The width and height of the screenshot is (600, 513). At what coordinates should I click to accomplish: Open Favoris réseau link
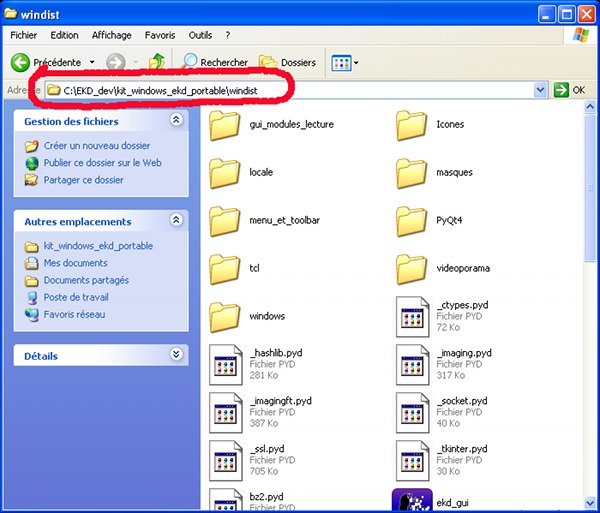(x=74, y=314)
